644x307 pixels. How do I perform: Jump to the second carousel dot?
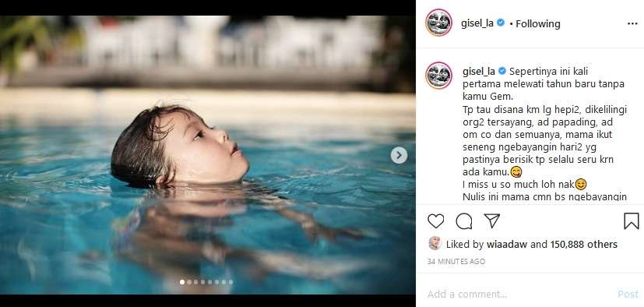pos(189,282)
